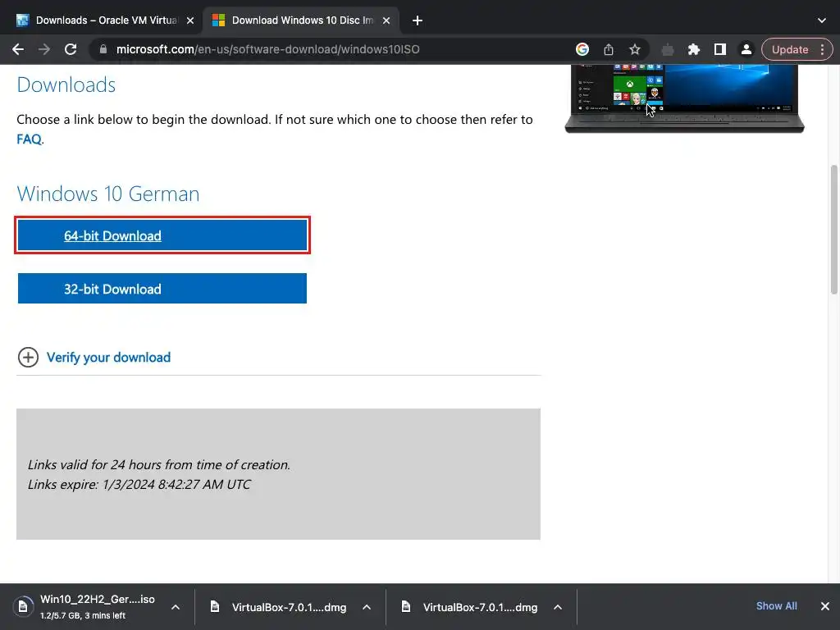Click the padlock site info icon
The width and height of the screenshot is (840, 630).
(103, 49)
